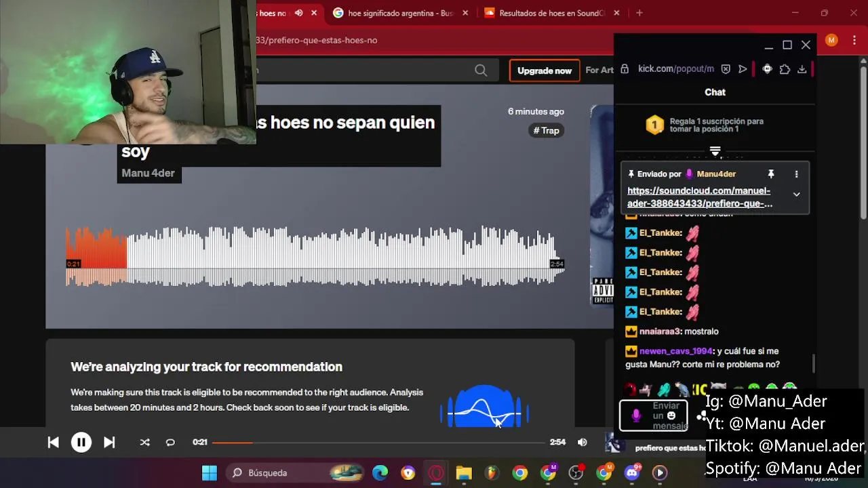Open pinned message three-dot options
The width and height of the screenshot is (868, 488).
(796, 174)
